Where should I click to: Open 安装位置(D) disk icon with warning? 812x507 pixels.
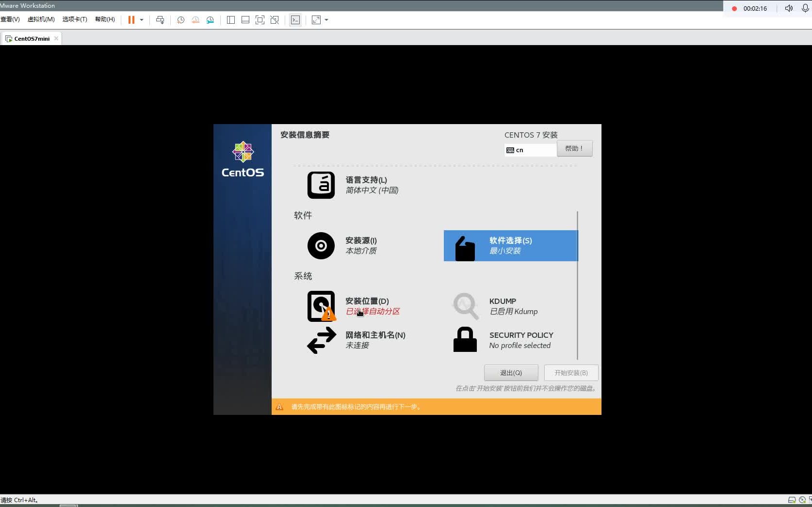[321, 306]
